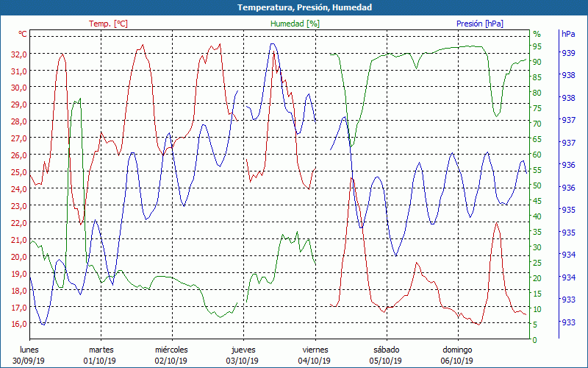Screen dimensions: 588x368
Task: Click the '40' humidity axis value
Action: click(537, 216)
